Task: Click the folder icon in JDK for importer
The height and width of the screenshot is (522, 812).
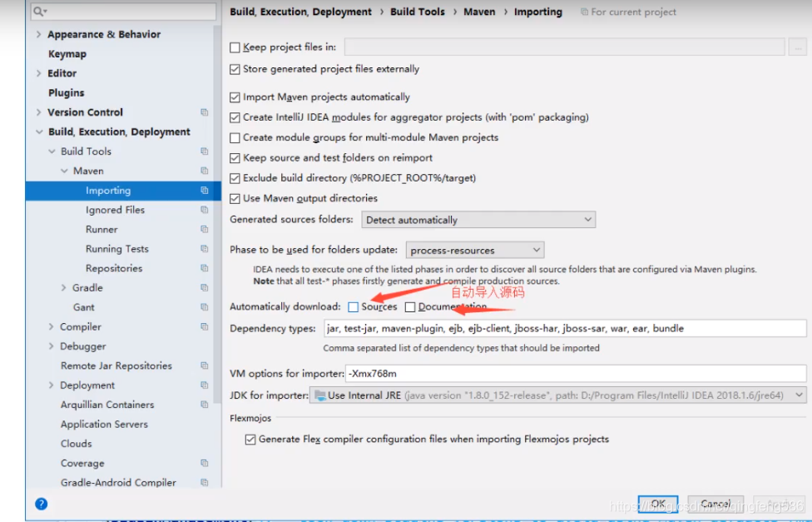Action: (320, 395)
